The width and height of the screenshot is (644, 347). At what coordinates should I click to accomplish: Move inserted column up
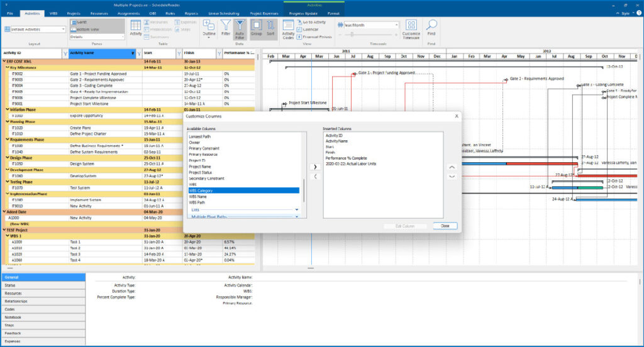tap(452, 167)
